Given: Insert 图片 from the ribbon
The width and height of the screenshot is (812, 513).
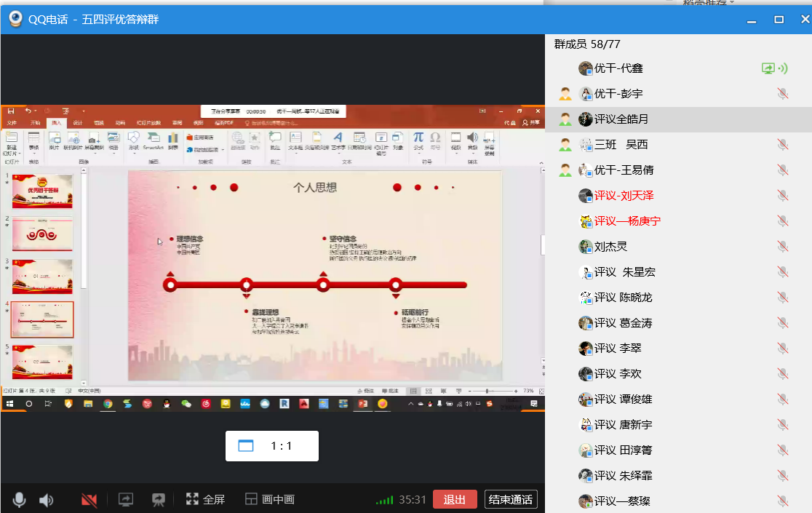Looking at the screenshot, I should (55, 141).
